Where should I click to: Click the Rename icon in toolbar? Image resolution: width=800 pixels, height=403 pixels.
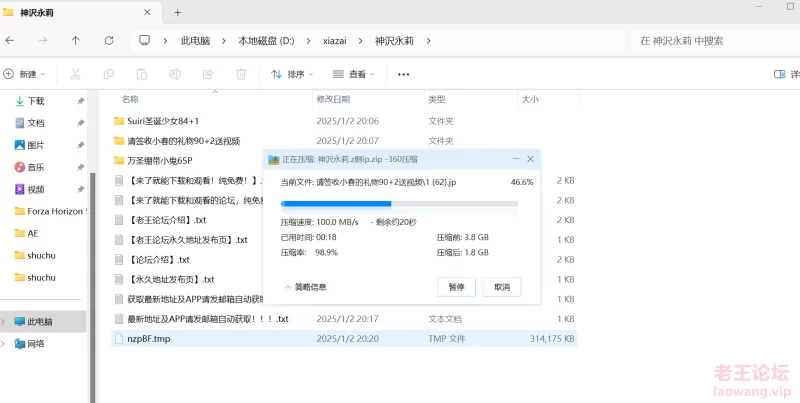click(x=175, y=74)
